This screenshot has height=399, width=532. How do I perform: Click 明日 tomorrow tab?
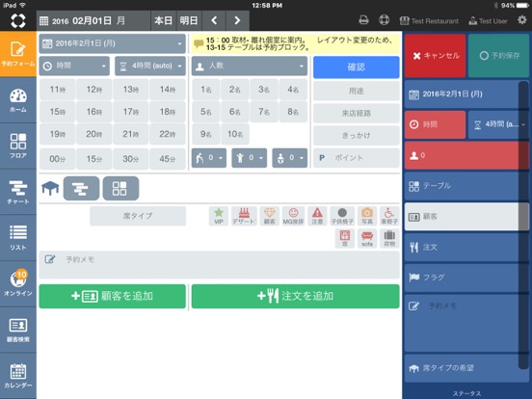189,20
